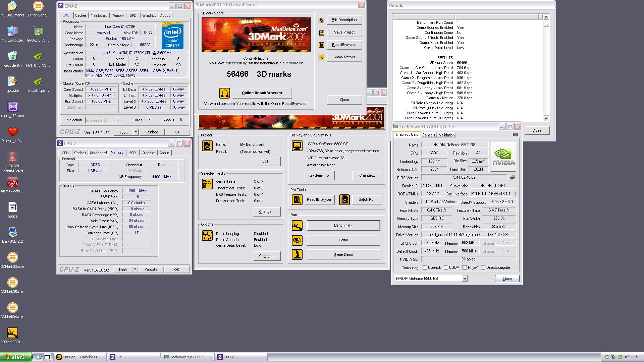
Task: Click Validate in the top CPU-Z window
Action: click(x=152, y=132)
